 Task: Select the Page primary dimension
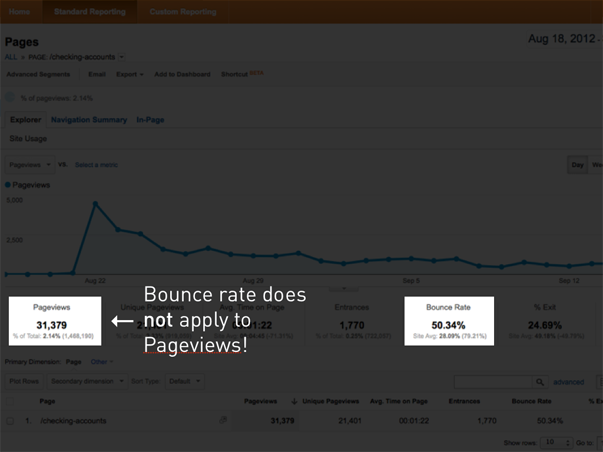[73, 362]
